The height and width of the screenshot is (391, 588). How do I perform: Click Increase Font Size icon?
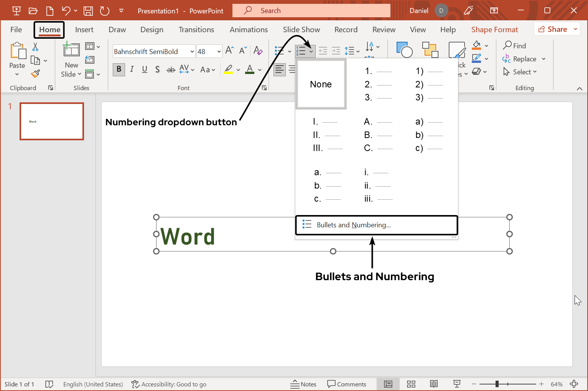[229, 51]
